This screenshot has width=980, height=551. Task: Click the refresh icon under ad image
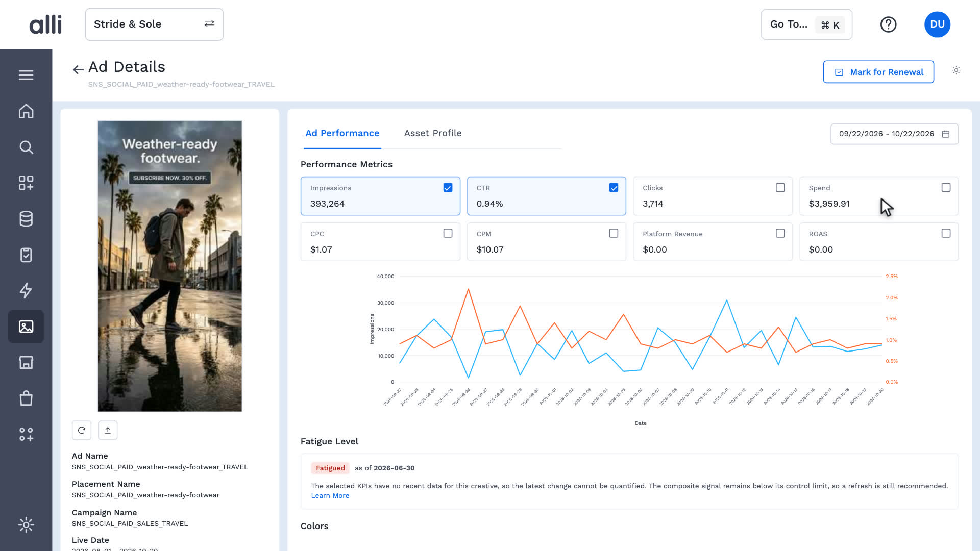(x=82, y=430)
